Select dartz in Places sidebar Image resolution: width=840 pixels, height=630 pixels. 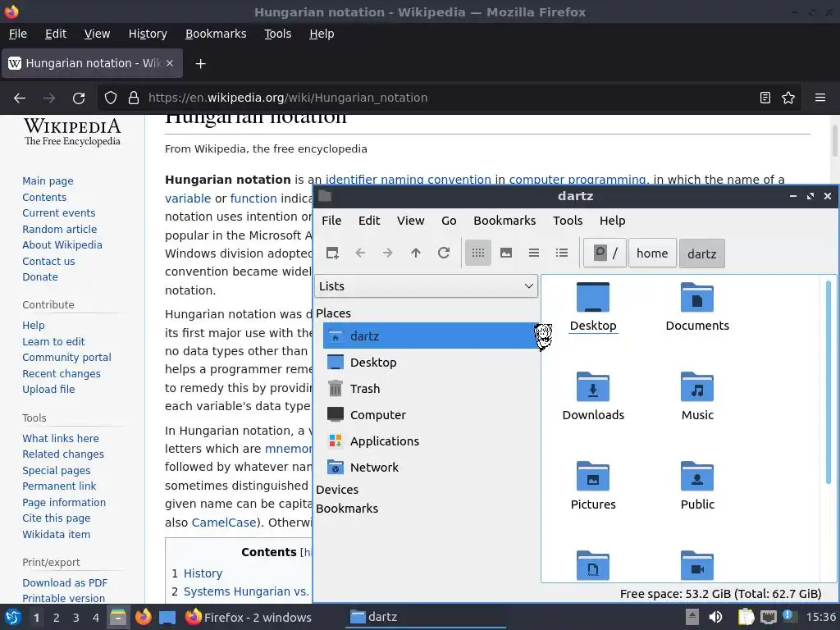pos(431,336)
